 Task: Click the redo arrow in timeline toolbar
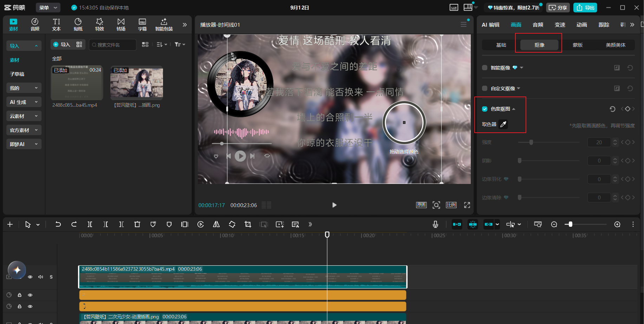point(74,224)
